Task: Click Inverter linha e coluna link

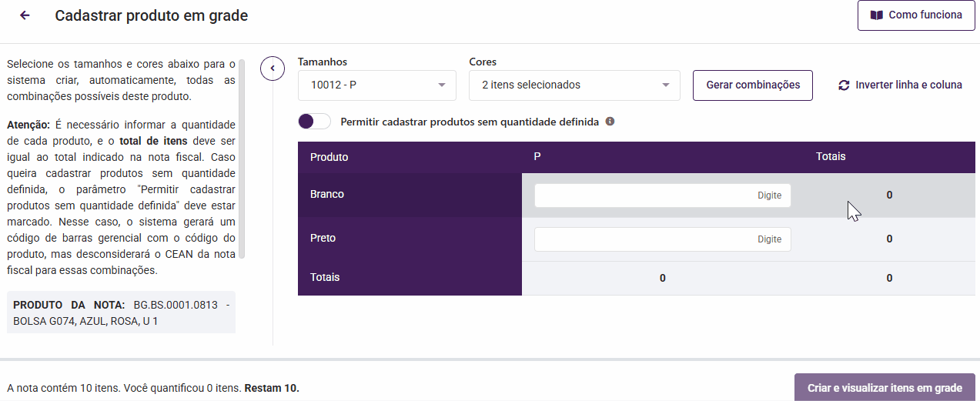Action: coord(908,85)
